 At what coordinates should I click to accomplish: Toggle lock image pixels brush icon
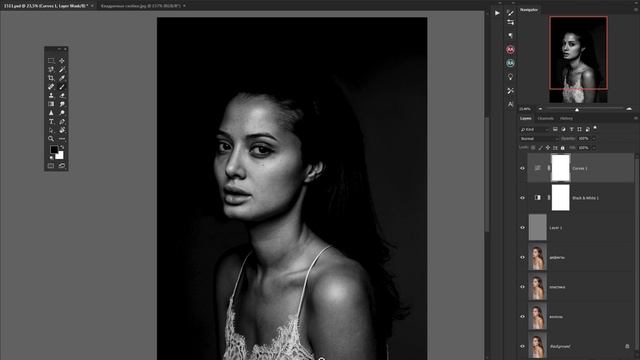(x=540, y=148)
